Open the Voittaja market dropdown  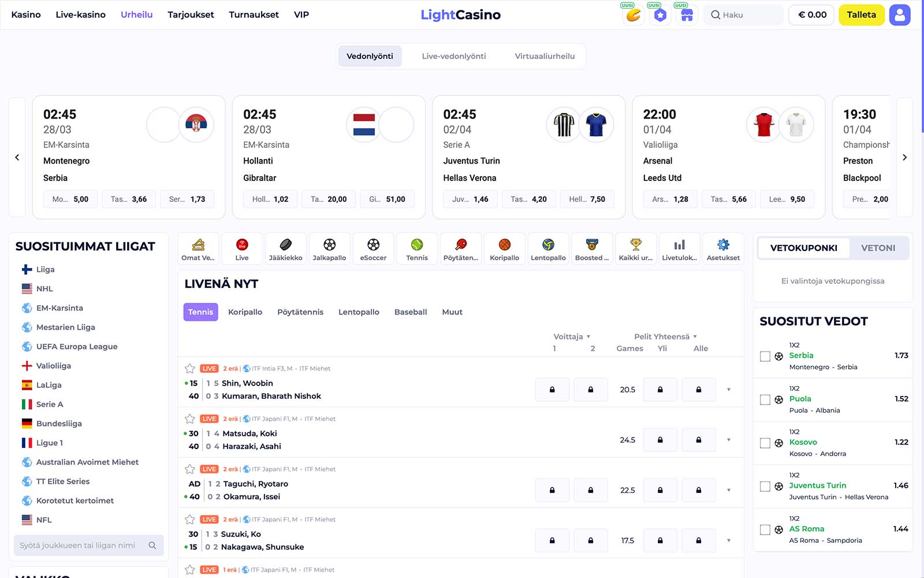(572, 336)
